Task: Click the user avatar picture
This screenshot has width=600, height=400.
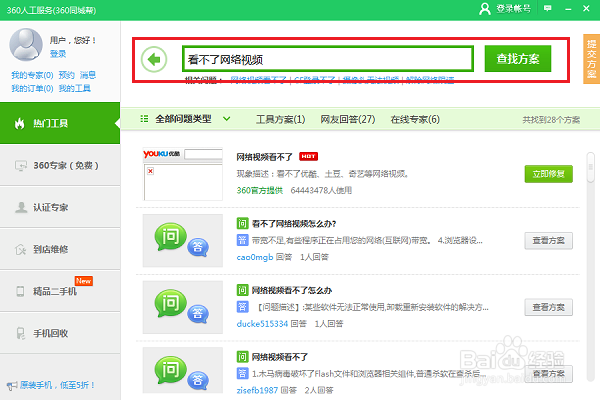Action: click(26, 44)
